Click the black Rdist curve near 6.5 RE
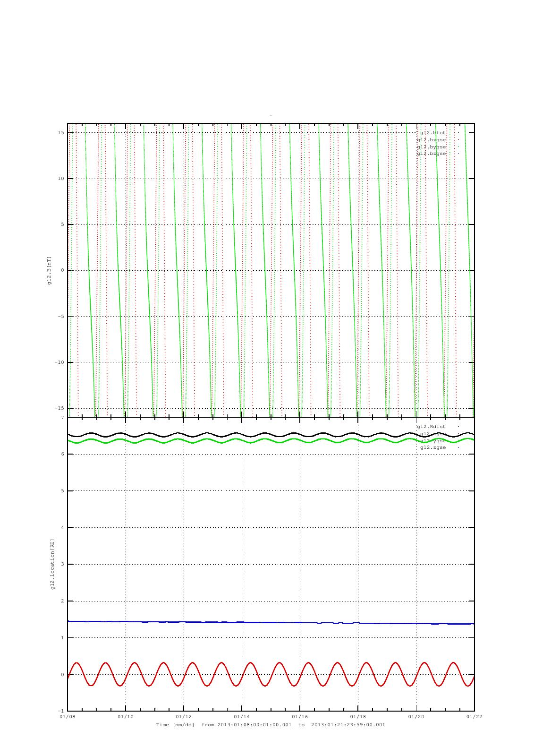This screenshot has height=756, width=534. 271,434
